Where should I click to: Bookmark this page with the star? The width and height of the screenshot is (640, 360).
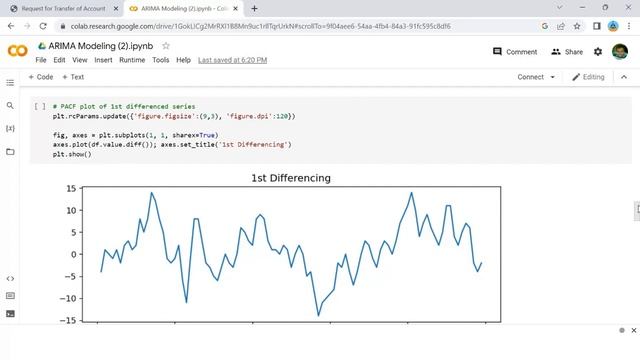[x=577, y=26]
